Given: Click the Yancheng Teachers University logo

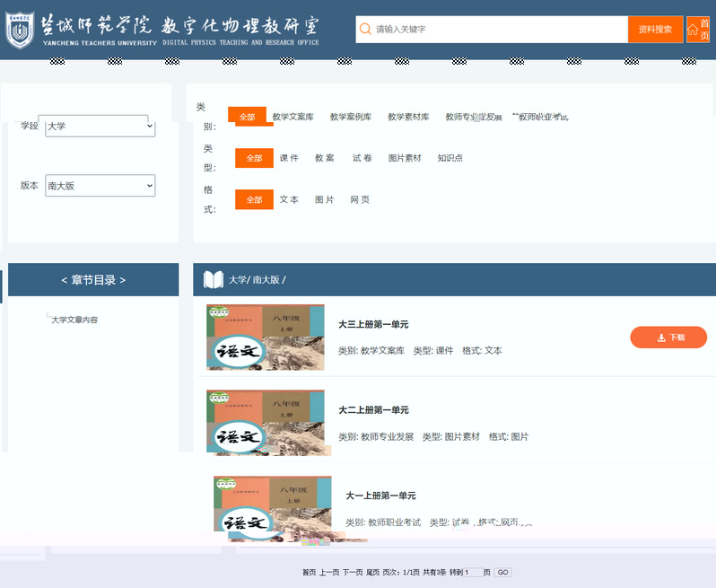Looking at the screenshot, I should [x=20, y=30].
